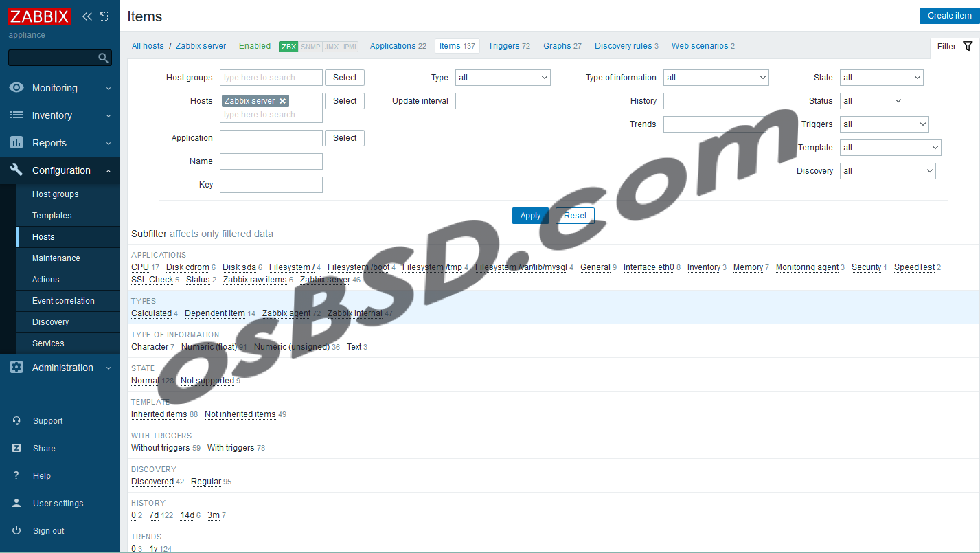Filter by Calculated type subfilter
This screenshot has width=980, height=553.
[151, 313]
